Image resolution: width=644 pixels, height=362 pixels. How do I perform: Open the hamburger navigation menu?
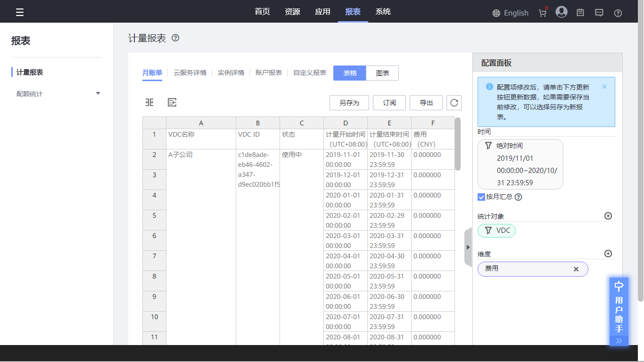pyautogui.click(x=20, y=12)
